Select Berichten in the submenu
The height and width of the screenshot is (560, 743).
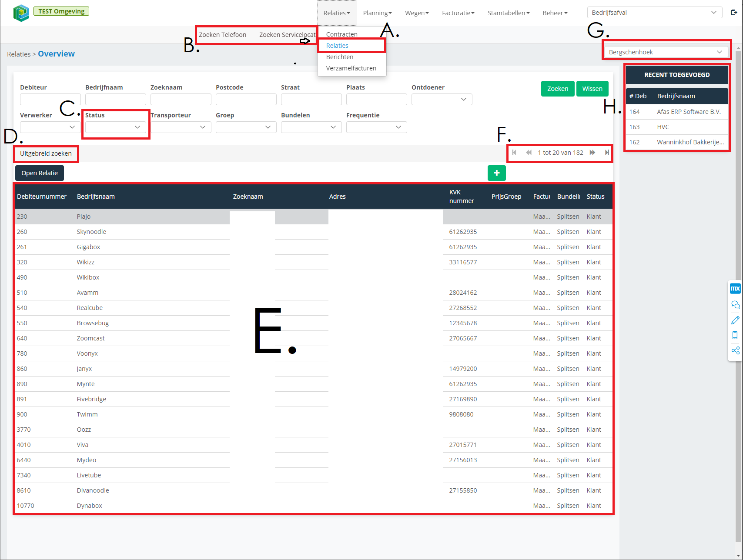pos(340,57)
